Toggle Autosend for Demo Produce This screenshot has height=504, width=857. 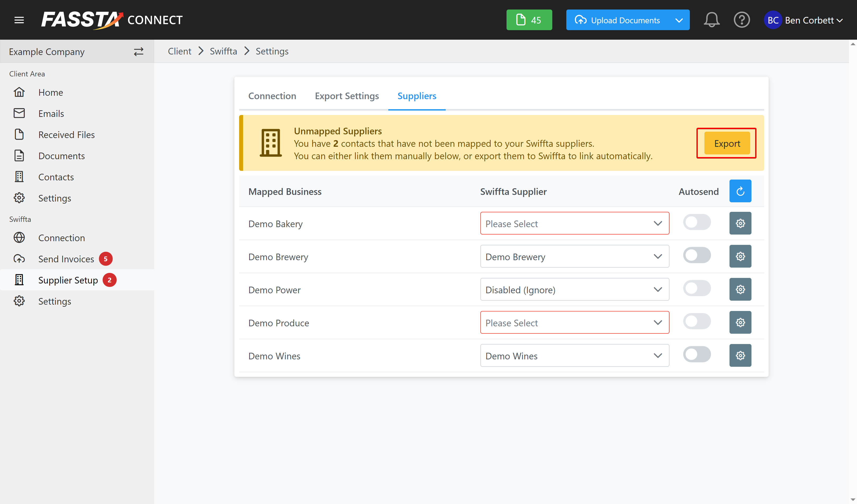[697, 321]
